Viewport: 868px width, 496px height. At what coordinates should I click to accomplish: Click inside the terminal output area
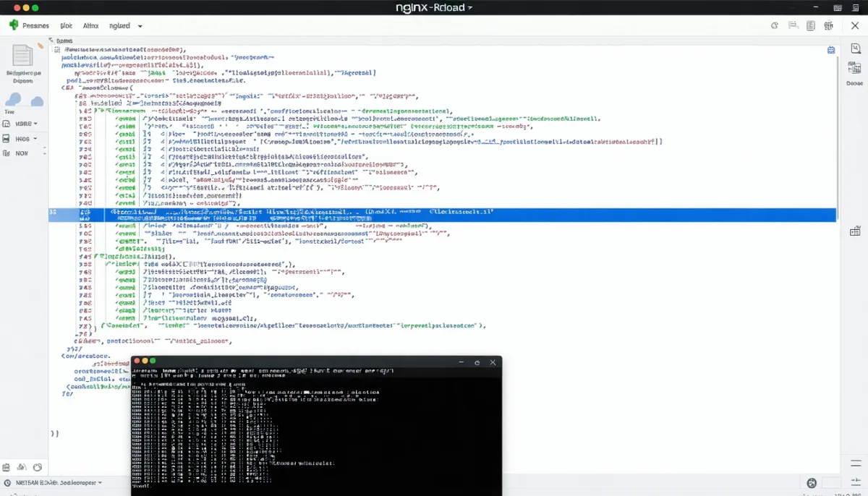[x=316, y=431]
